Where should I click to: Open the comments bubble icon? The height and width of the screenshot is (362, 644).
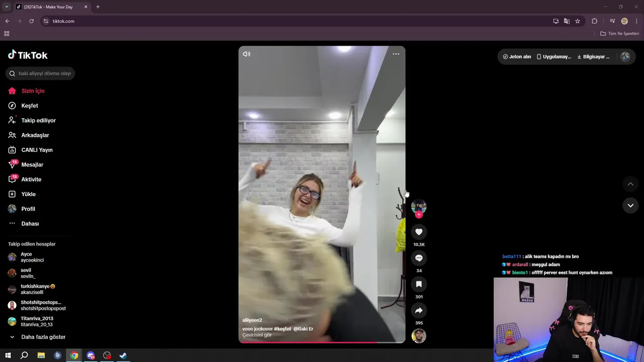coord(419,258)
